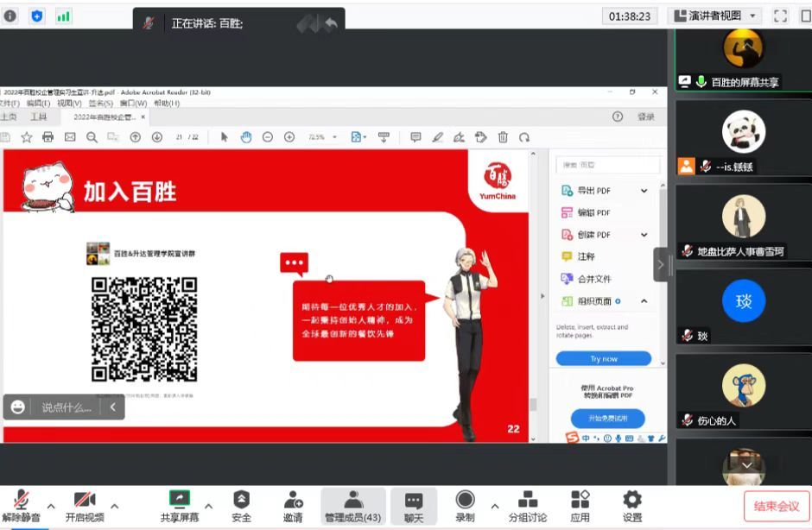The image size is (812, 530).
Task: Open 管理成员 participants panel
Action: coord(352,501)
